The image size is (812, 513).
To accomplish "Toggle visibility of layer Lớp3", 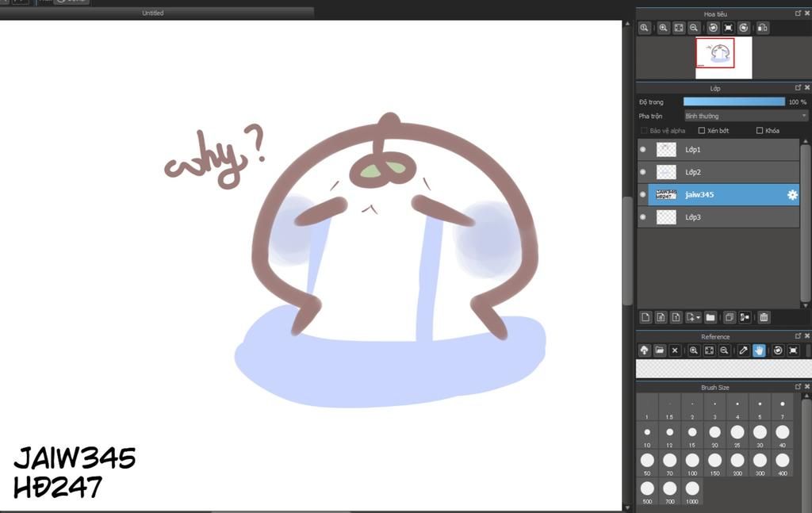I will [x=642, y=217].
